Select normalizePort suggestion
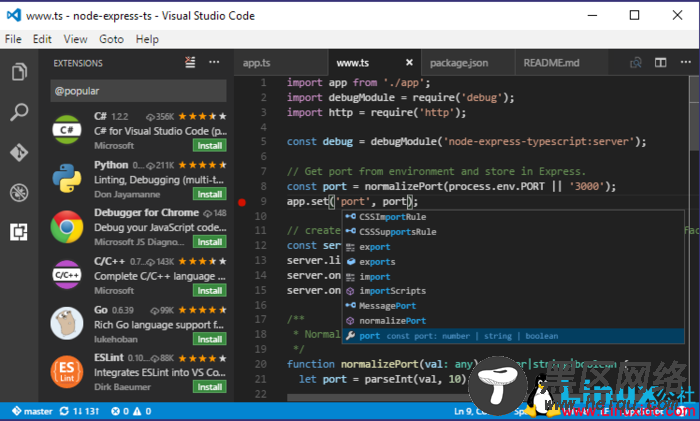Screen dimensions: 700x421 (x=513, y=321)
